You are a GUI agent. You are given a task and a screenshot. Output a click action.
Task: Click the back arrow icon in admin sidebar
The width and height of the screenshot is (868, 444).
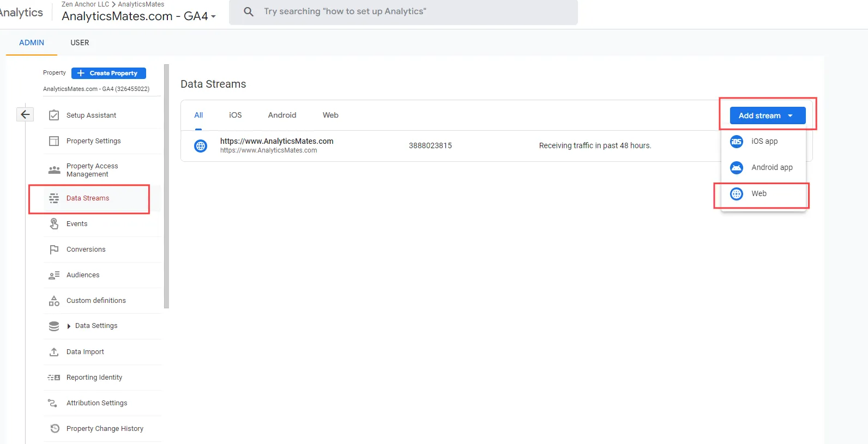point(25,114)
